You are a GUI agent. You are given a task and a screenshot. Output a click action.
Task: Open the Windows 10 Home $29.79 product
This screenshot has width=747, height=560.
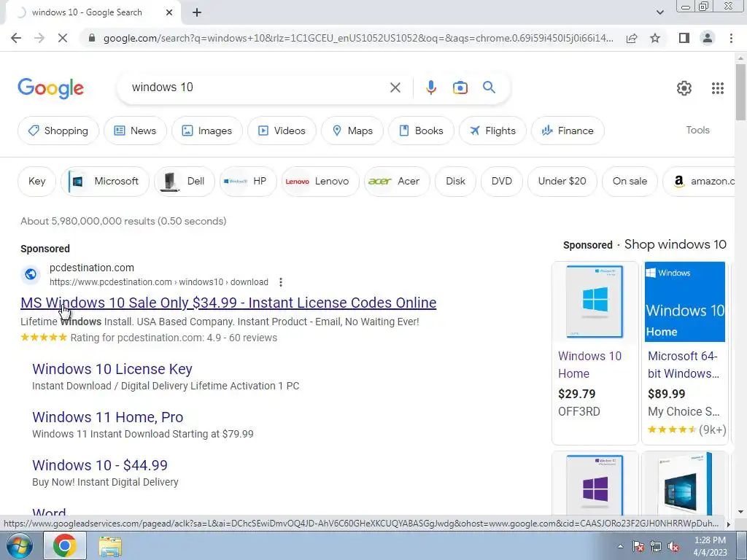tap(595, 352)
